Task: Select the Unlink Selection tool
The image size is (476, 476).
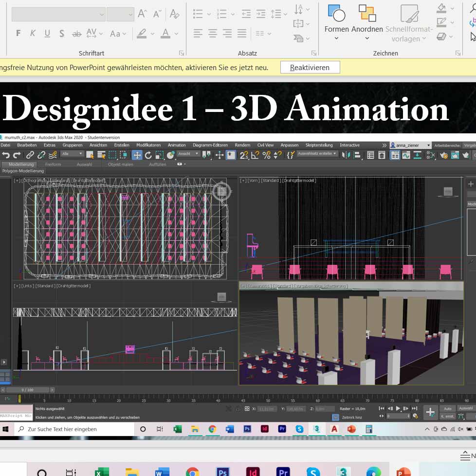Action: [41, 155]
